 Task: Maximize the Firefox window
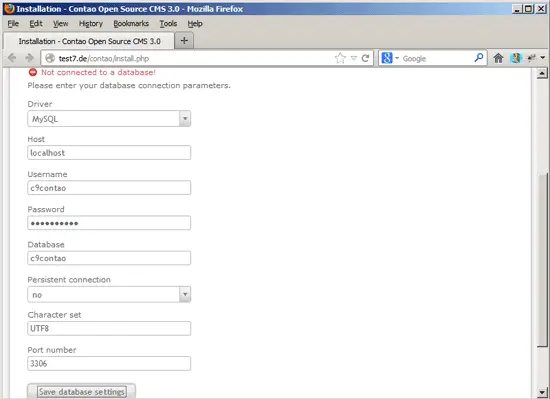coord(529,9)
